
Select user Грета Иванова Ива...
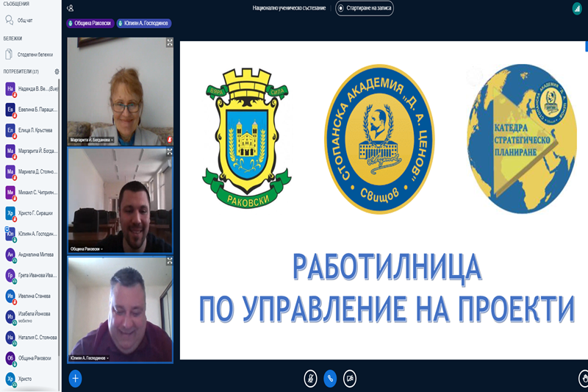pos(31,275)
